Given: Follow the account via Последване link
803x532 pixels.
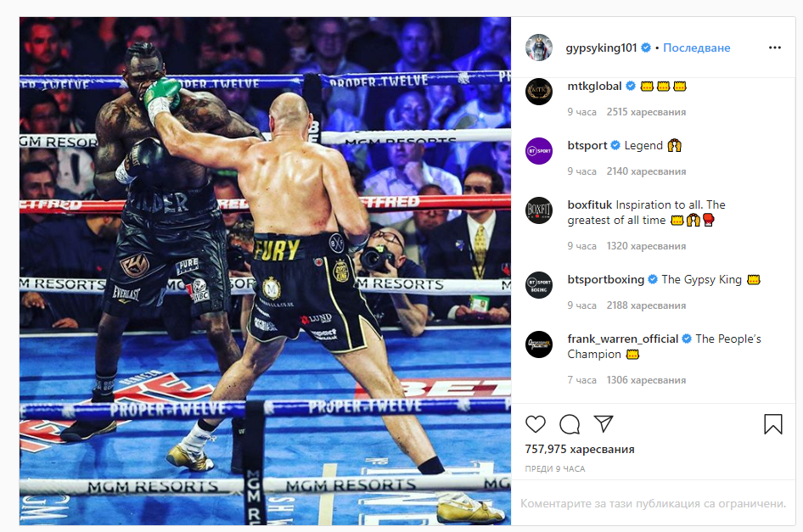Looking at the screenshot, I should click(697, 48).
